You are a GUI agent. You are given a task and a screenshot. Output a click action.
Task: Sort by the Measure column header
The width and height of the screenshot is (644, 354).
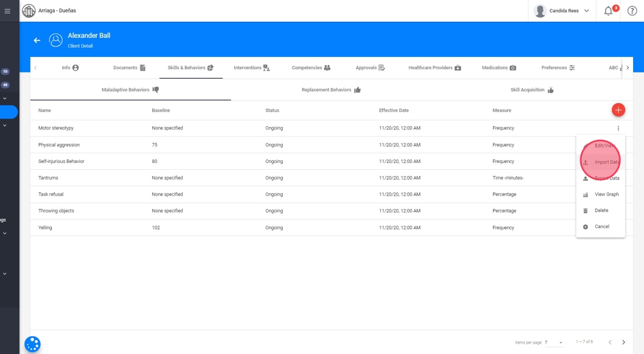click(x=501, y=110)
